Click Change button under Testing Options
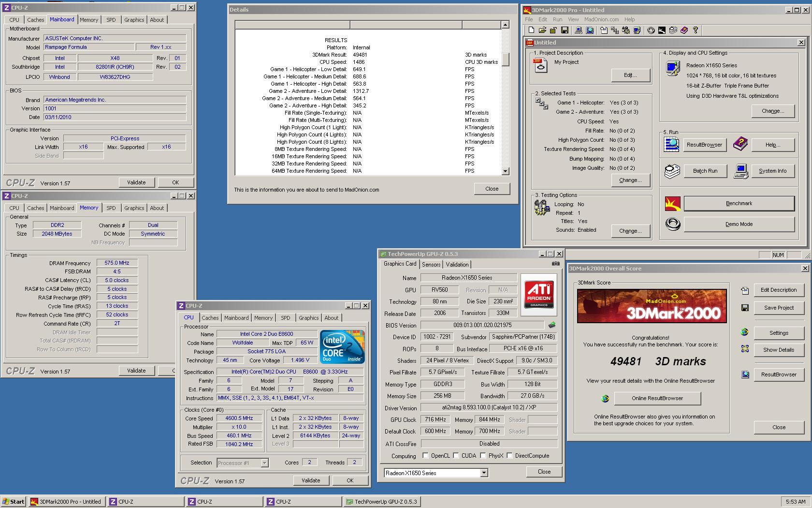 pos(630,231)
